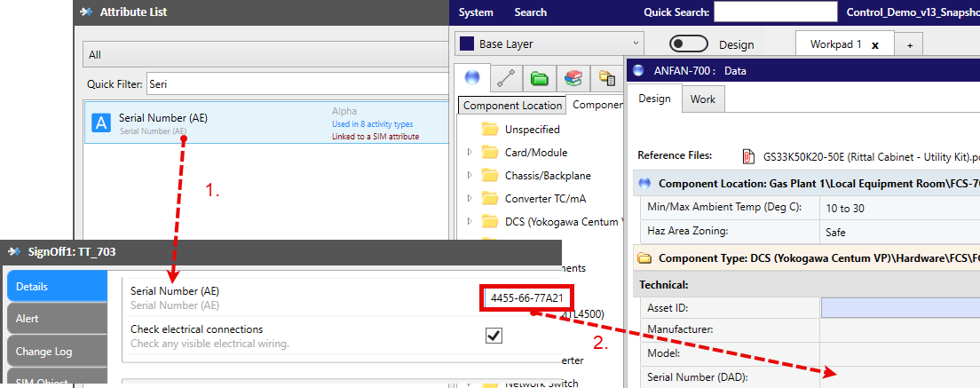Click the Card/Module folder icon
980x388 pixels.
(x=489, y=153)
